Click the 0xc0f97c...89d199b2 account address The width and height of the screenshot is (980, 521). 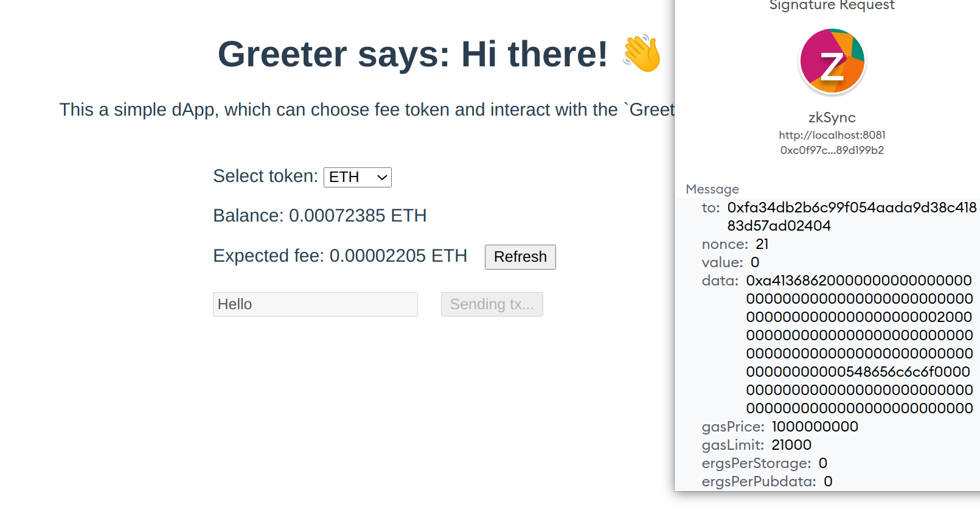(832, 150)
